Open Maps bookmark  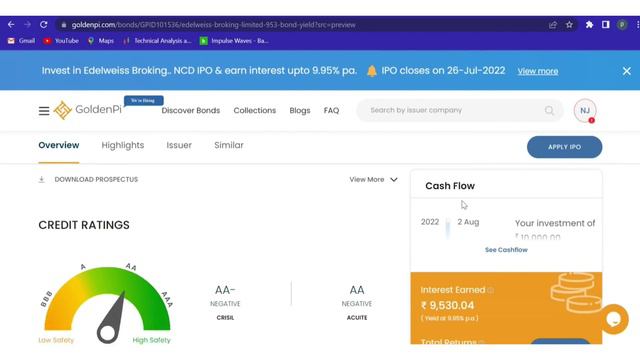101,41
